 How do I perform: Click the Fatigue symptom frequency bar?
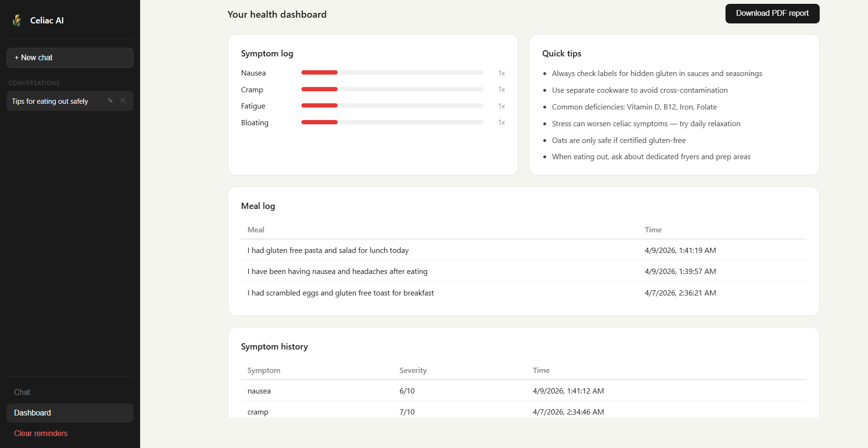click(392, 106)
